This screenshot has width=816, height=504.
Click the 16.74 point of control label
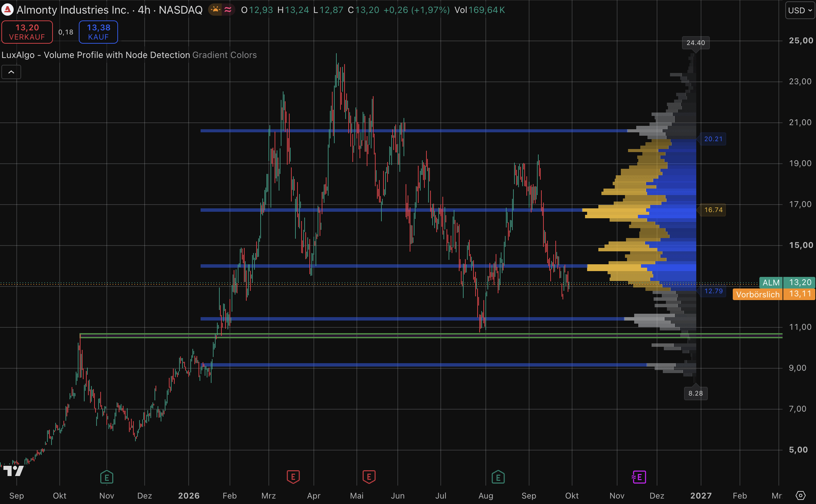(713, 210)
